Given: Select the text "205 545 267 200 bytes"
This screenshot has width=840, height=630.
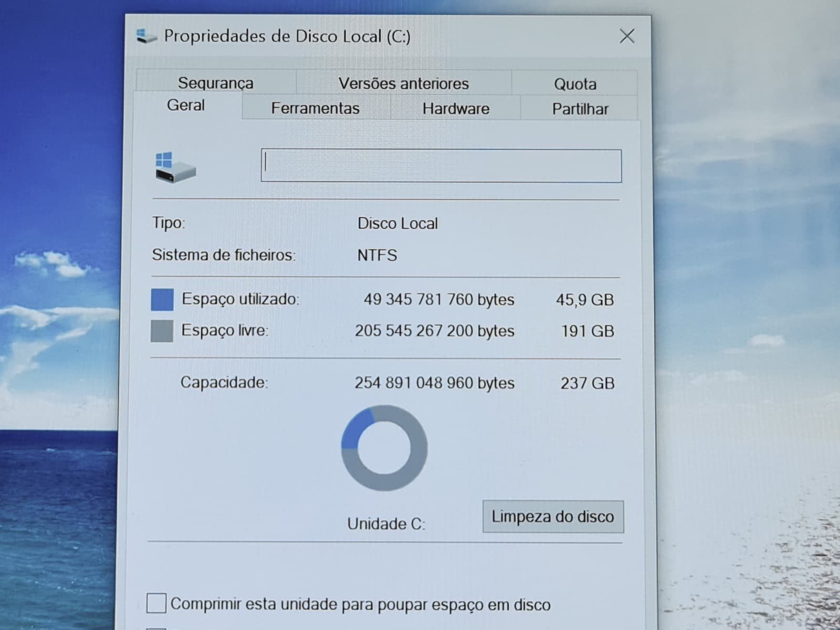Looking at the screenshot, I should (435, 331).
